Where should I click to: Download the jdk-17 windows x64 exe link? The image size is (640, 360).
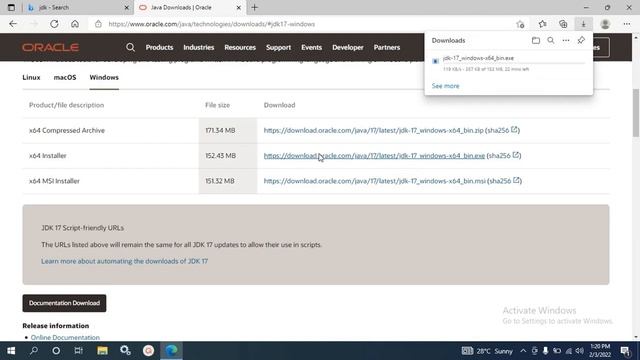pos(374,156)
